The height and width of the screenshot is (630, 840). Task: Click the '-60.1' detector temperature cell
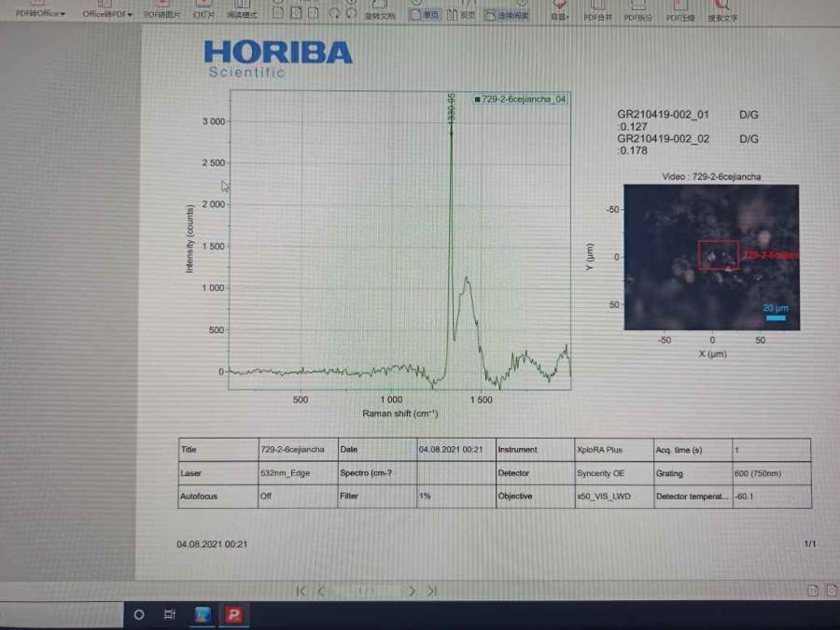(772, 497)
